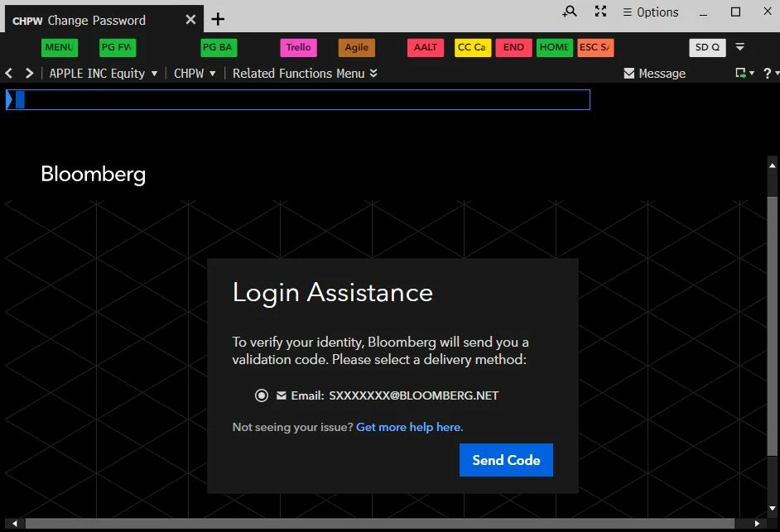Click the 'Get more help here' link
The height and width of the screenshot is (532, 780).
[409, 427]
